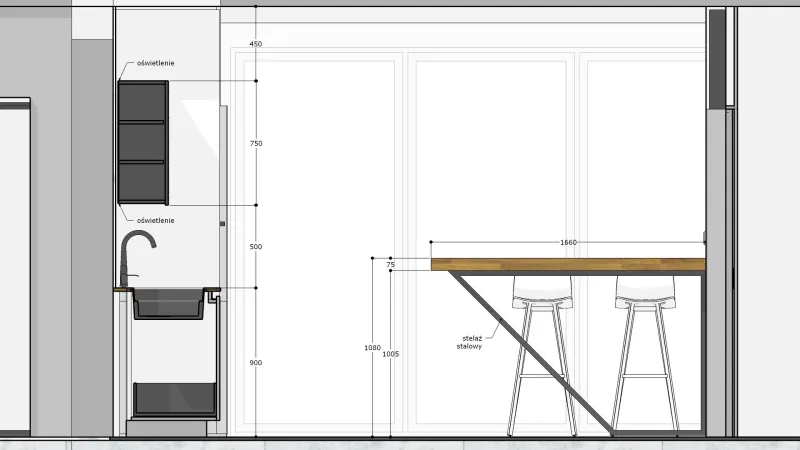This screenshot has height=450, width=800.
Task: Click the left bar stool
Action: (x=542, y=356)
